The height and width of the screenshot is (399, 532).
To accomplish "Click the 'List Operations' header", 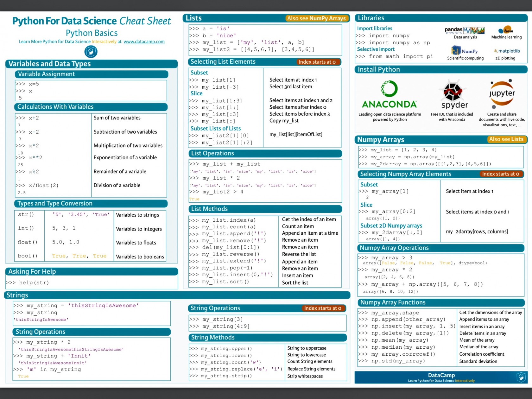I will (x=265, y=154).
